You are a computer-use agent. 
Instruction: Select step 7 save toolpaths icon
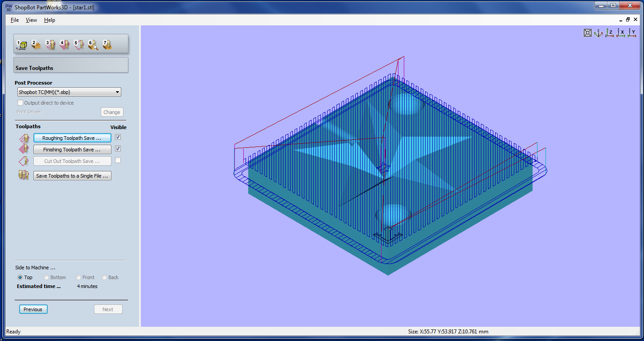(x=107, y=45)
